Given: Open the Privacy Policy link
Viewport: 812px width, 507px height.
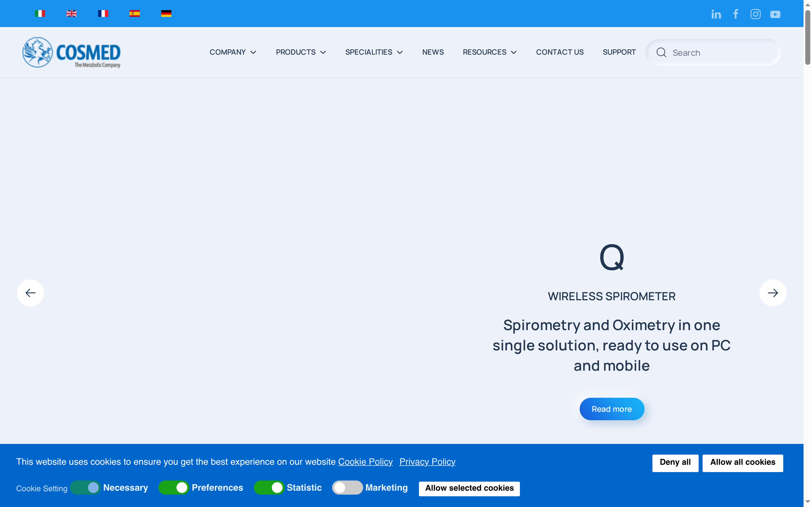Looking at the screenshot, I should click(x=427, y=462).
